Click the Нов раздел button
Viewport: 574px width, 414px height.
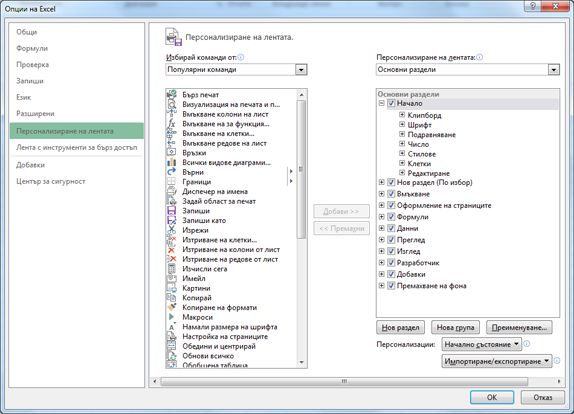click(400, 328)
